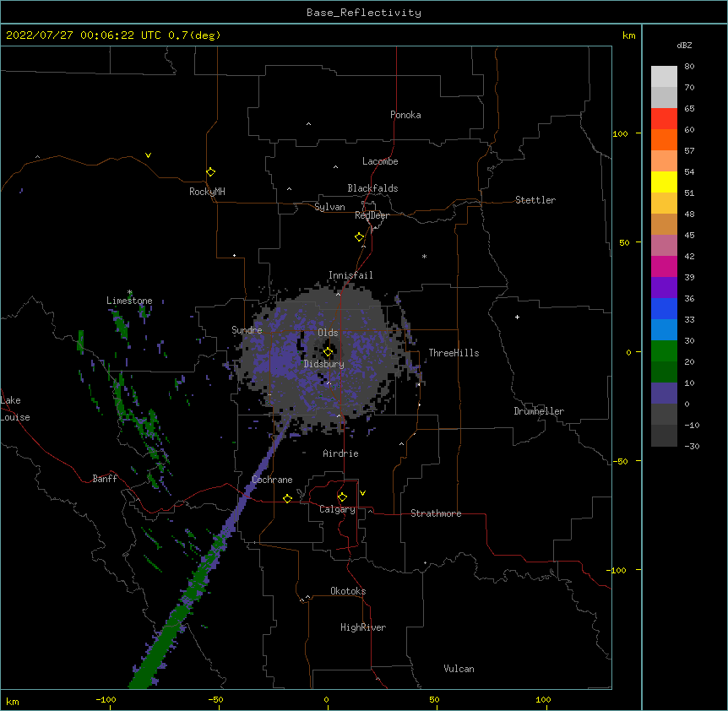Image resolution: width=728 pixels, height=711 pixels.
Task: Click the Olds town label
Action: pyautogui.click(x=328, y=333)
